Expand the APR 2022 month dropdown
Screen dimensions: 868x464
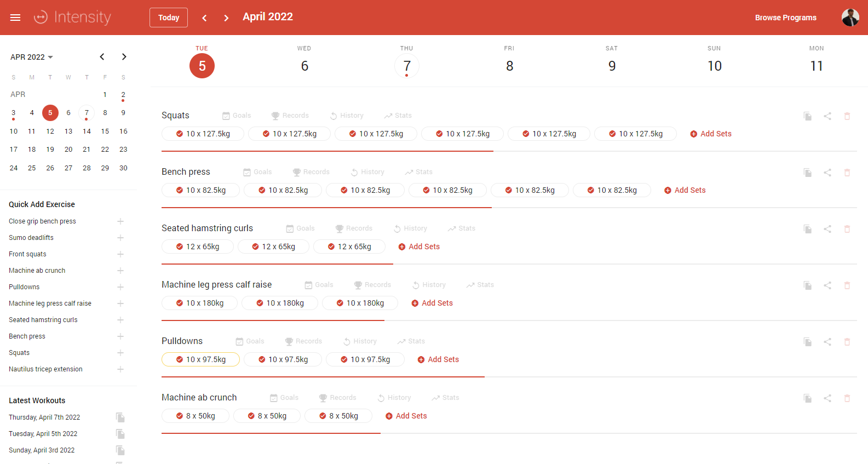[32, 57]
